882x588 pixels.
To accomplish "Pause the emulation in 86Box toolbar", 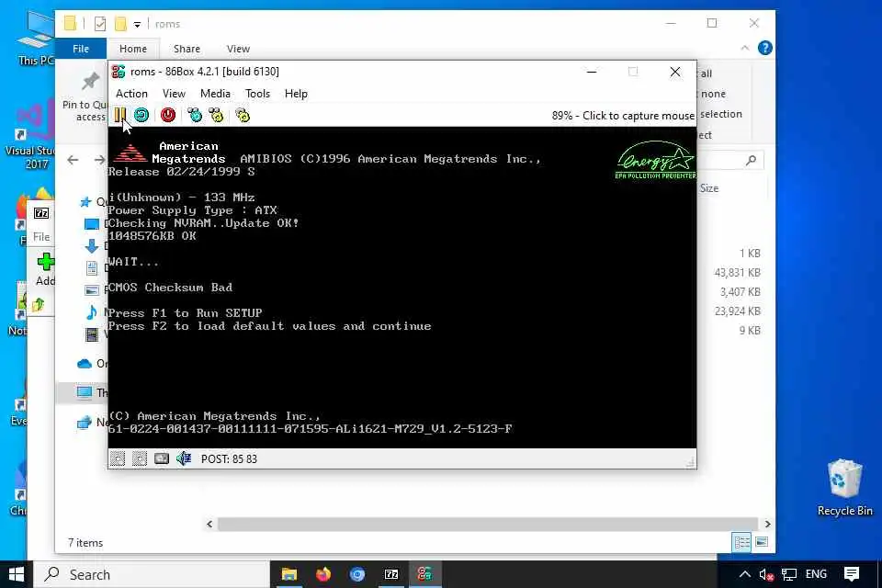I will pos(119,115).
